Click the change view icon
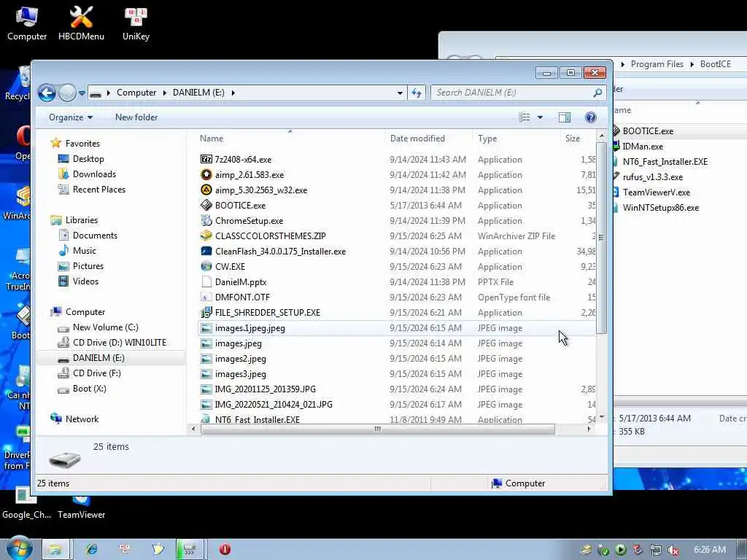Image resolution: width=747 pixels, height=560 pixels. pyautogui.click(x=524, y=117)
